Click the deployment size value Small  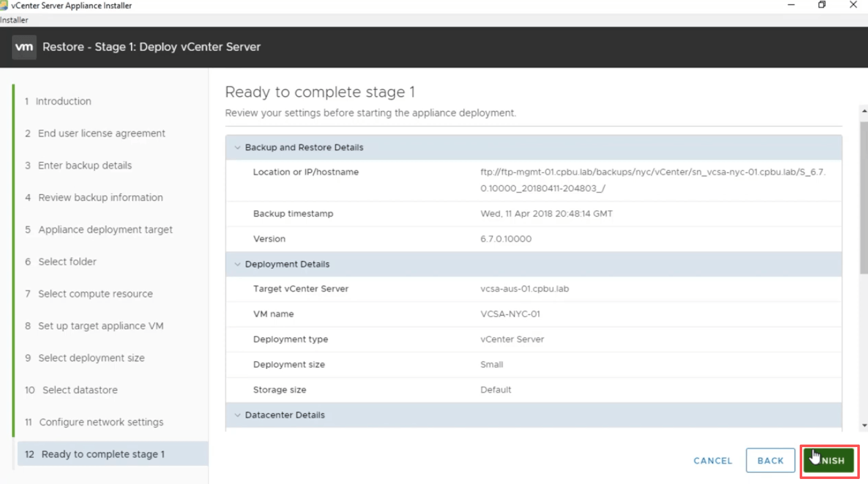[x=492, y=364]
